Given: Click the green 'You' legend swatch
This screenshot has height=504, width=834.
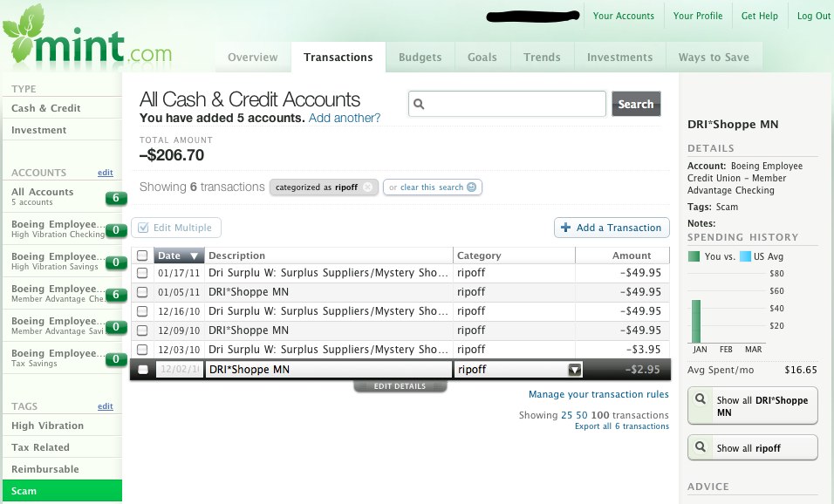Looking at the screenshot, I should coord(694,256).
